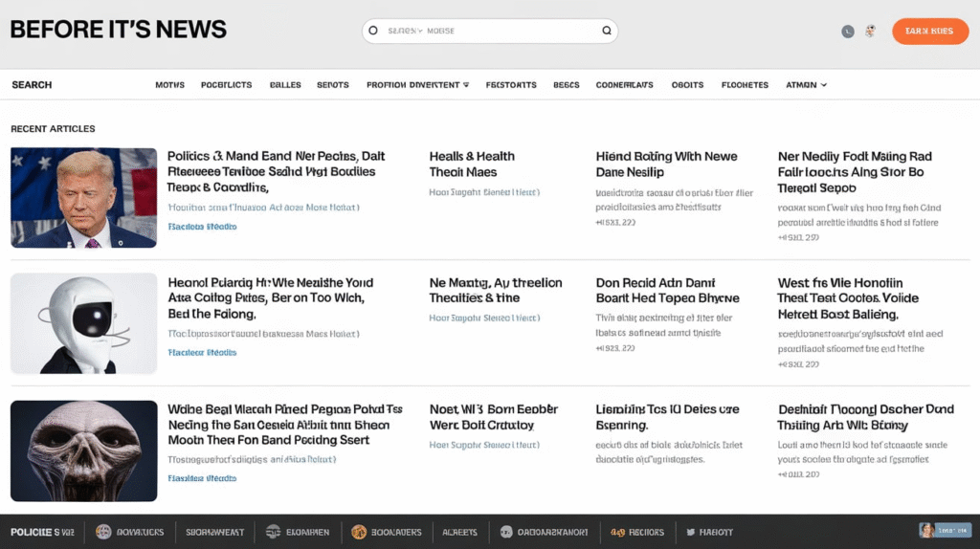Open the 'Healls & Health' article headline
The height and width of the screenshot is (549, 980).
click(x=472, y=165)
